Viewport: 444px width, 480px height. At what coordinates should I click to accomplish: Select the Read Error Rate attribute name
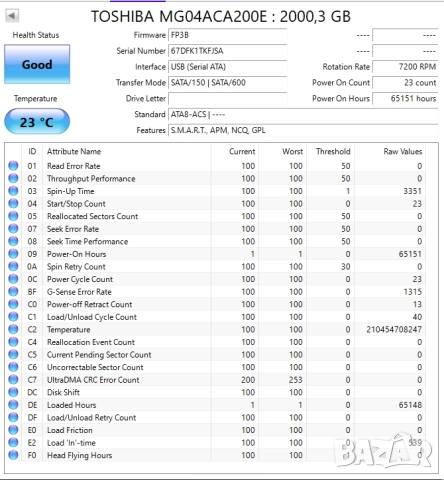73,166
